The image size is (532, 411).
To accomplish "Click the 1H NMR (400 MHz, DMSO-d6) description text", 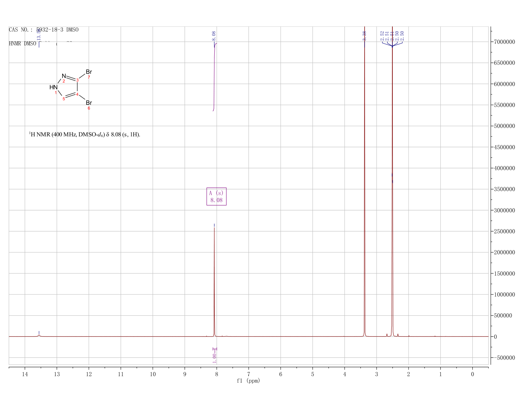I will click(84, 134).
